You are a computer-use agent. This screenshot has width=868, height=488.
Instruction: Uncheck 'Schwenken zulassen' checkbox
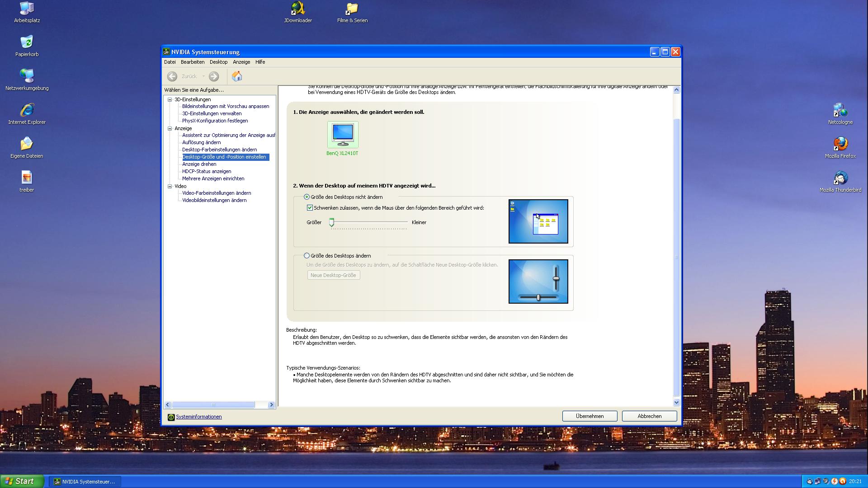coord(310,208)
